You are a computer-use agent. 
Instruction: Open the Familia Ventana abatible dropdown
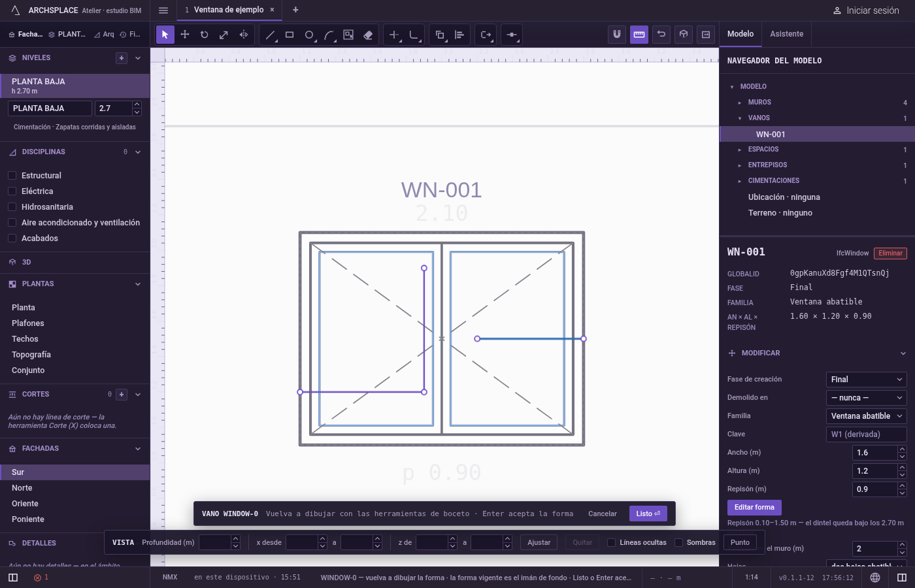point(867,416)
